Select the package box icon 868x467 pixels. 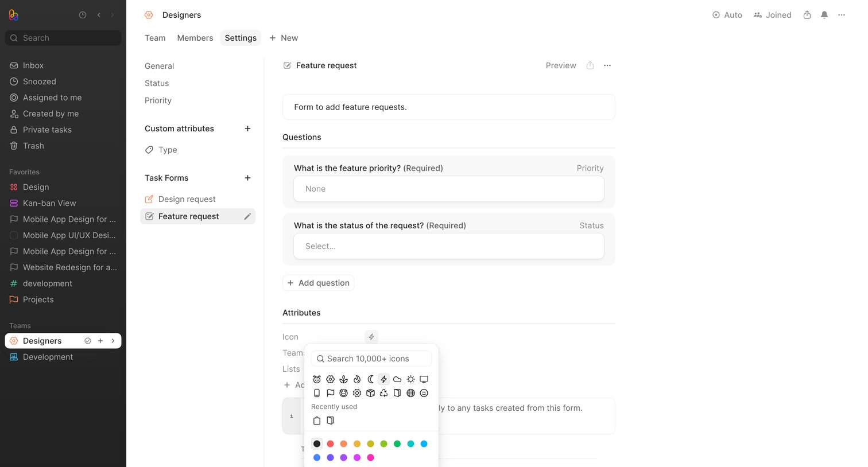tap(370, 393)
